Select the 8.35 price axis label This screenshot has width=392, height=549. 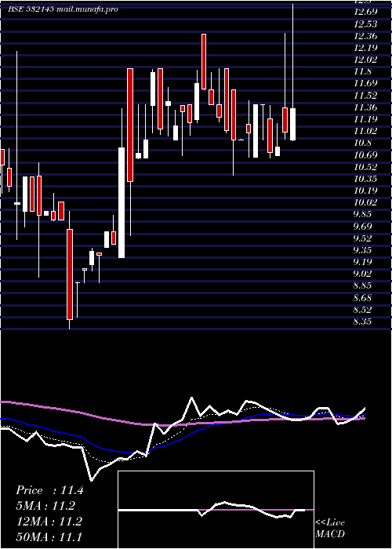tap(362, 322)
